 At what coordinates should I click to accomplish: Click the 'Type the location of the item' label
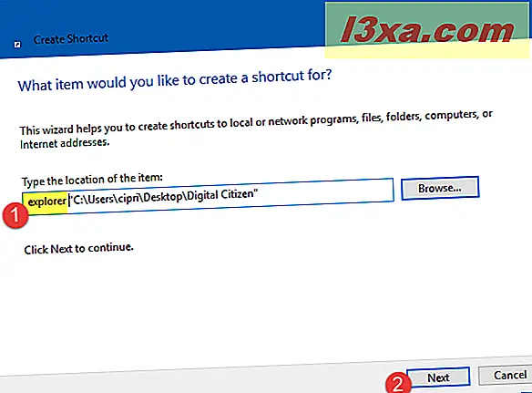(92, 180)
